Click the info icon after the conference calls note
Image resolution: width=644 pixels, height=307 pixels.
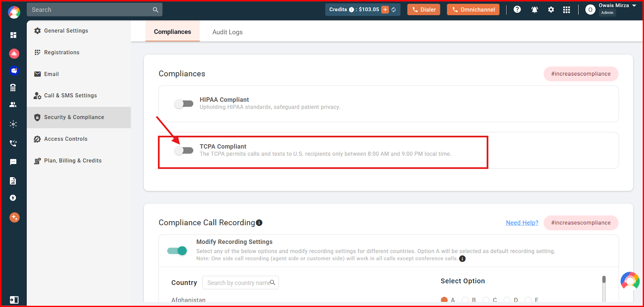click(x=462, y=259)
